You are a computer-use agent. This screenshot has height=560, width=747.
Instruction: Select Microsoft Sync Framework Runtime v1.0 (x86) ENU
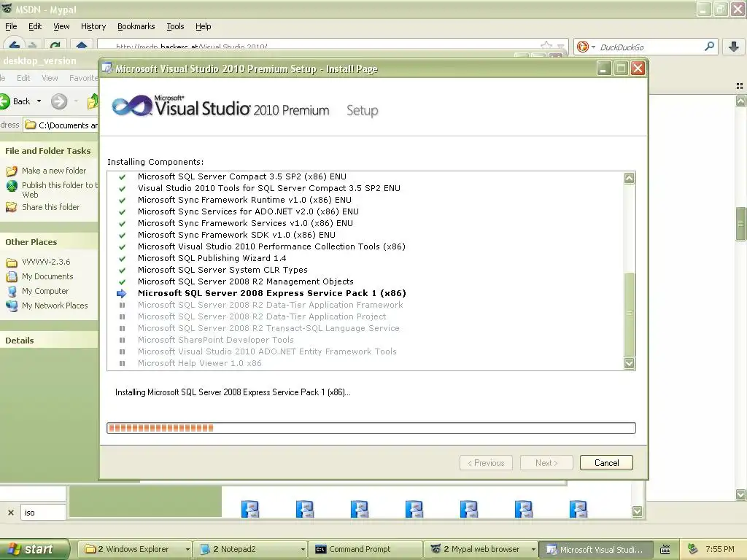pyautogui.click(x=244, y=200)
